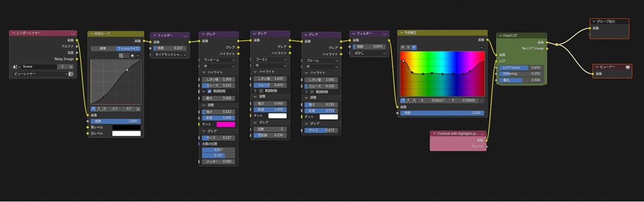Click the 回数 3 field in the ghost glare node
The height and width of the screenshot is (202, 644).
[x=270, y=129]
